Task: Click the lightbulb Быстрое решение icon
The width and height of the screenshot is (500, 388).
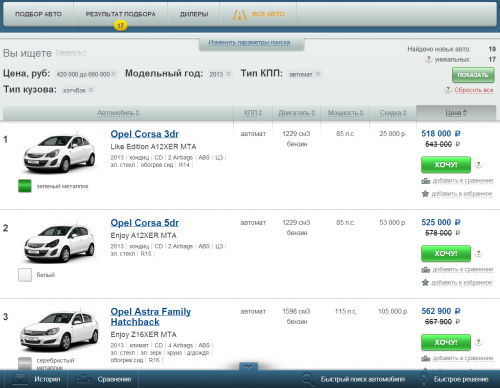Action: [x=423, y=379]
